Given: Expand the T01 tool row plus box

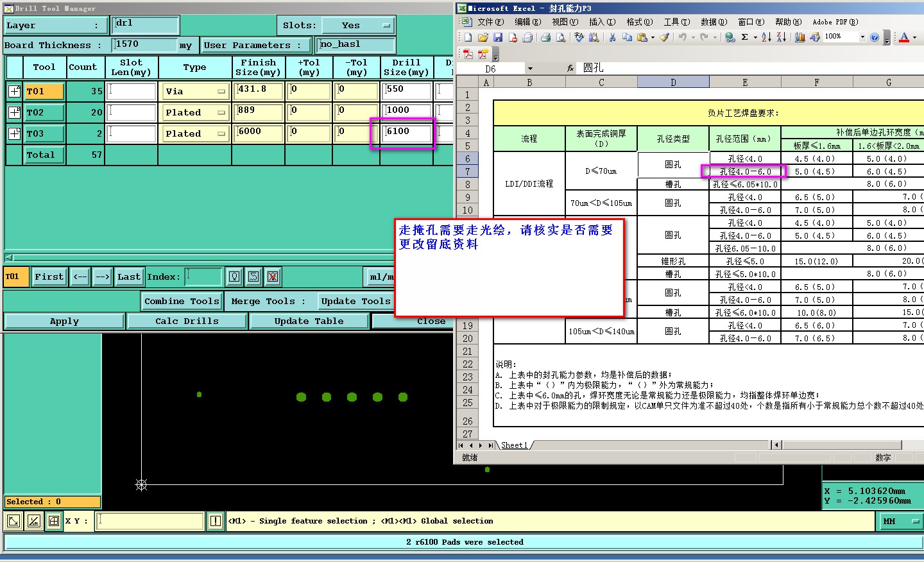Looking at the screenshot, I should coord(14,91).
